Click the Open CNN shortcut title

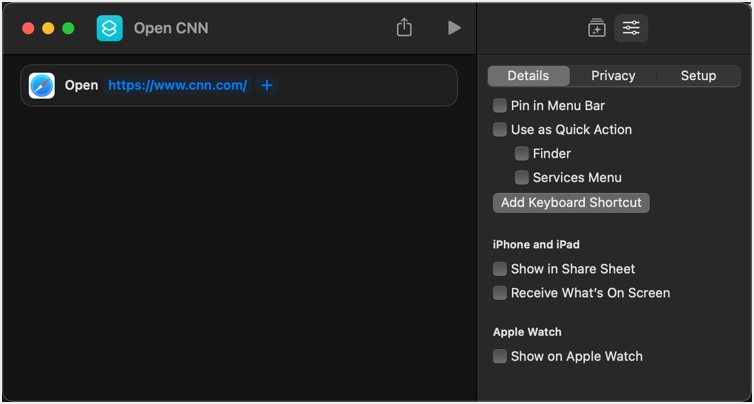pos(171,28)
